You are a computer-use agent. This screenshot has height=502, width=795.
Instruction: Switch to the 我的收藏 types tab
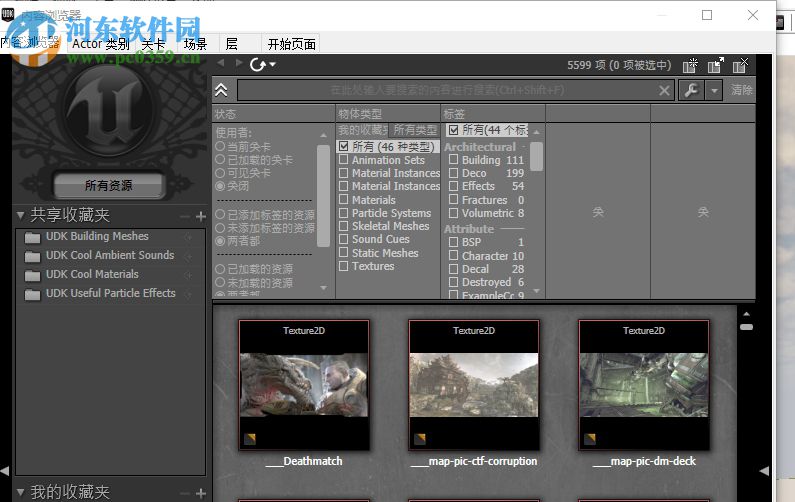pyautogui.click(x=363, y=130)
